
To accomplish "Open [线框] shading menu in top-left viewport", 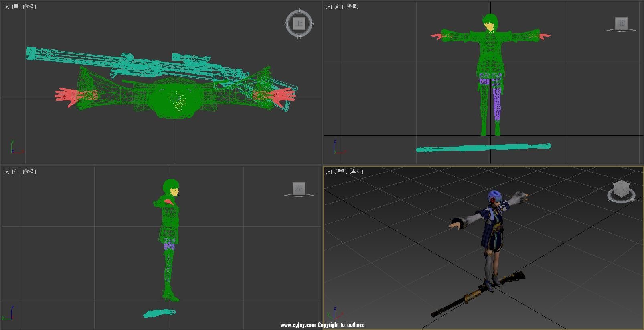I will click(29, 6).
